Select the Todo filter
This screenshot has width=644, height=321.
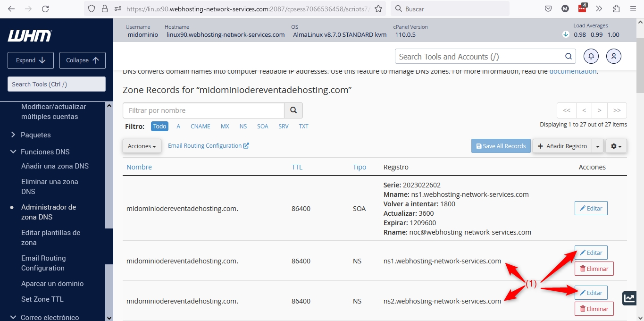pos(159,127)
